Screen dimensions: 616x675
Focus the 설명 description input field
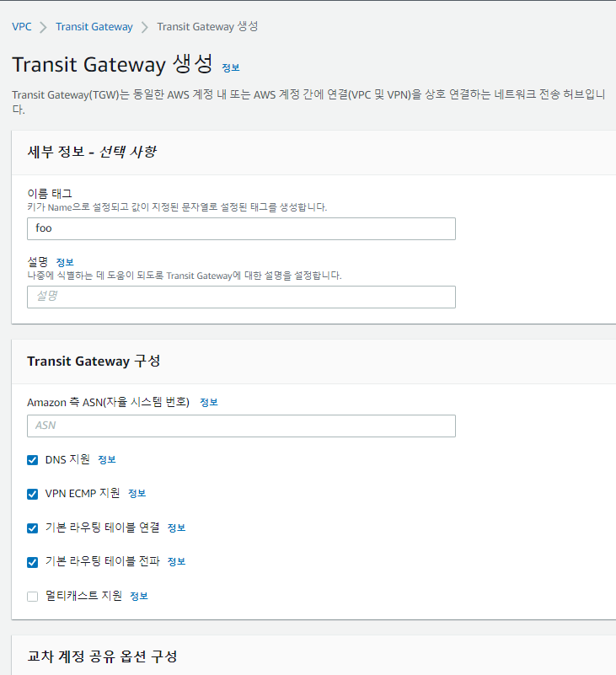click(x=241, y=297)
